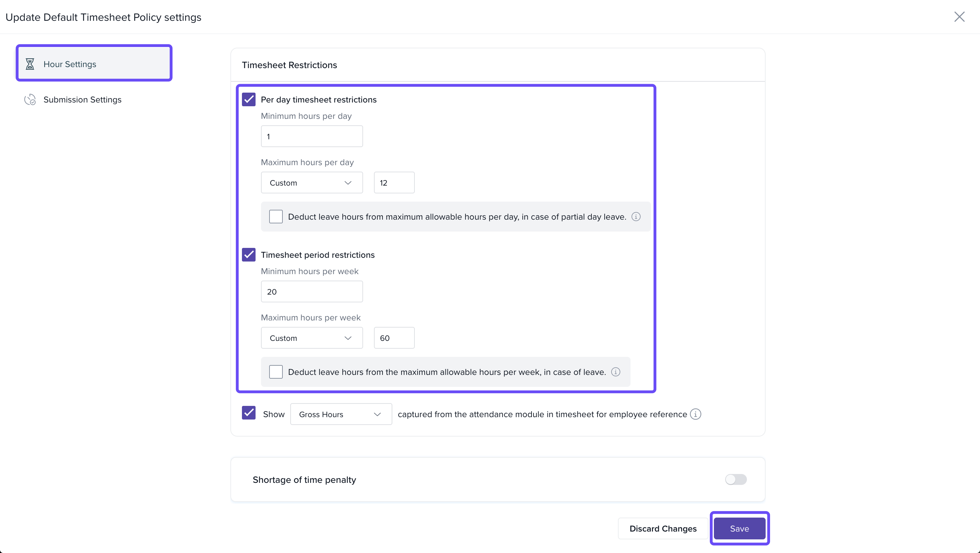Click info icon beside per week leave deduction

coord(616,372)
